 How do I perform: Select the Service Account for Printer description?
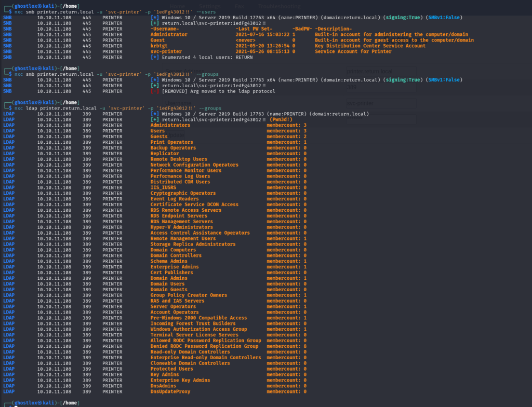coord(353,51)
